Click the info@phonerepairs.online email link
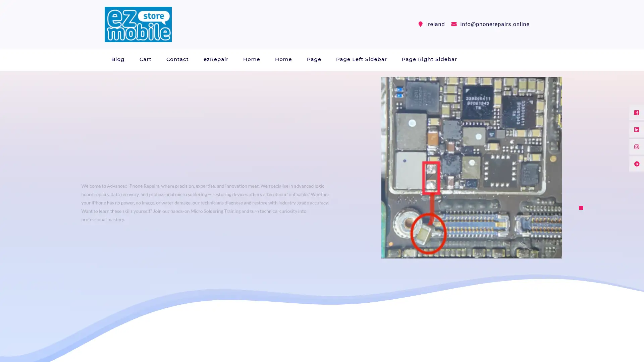The height and width of the screenshot is (362, 644). [x=495, y=24]
